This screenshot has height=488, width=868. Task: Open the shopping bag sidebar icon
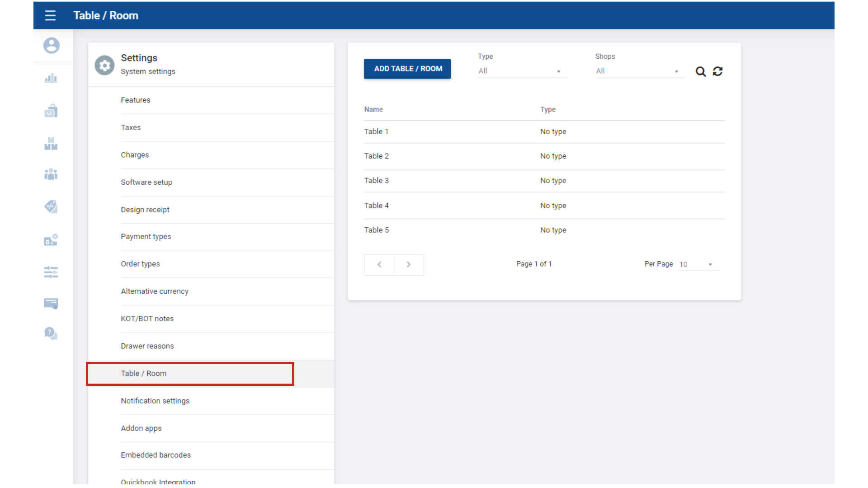51,111
